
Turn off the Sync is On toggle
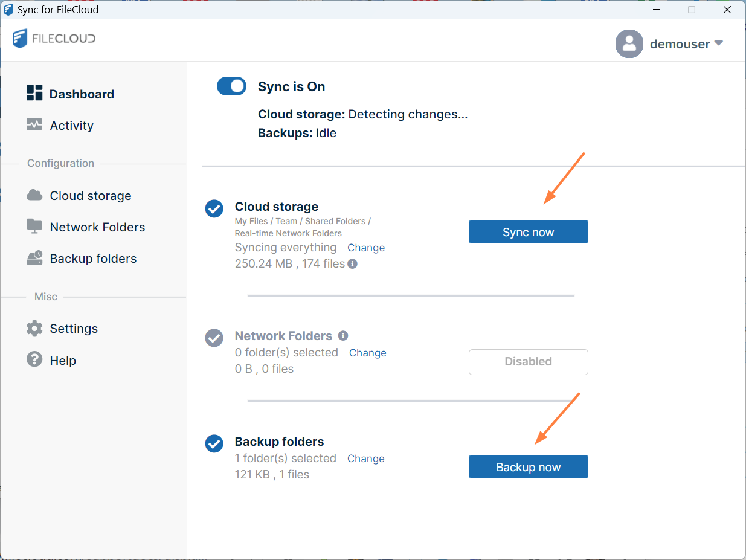pyautogui.click(x=231, y=86)
